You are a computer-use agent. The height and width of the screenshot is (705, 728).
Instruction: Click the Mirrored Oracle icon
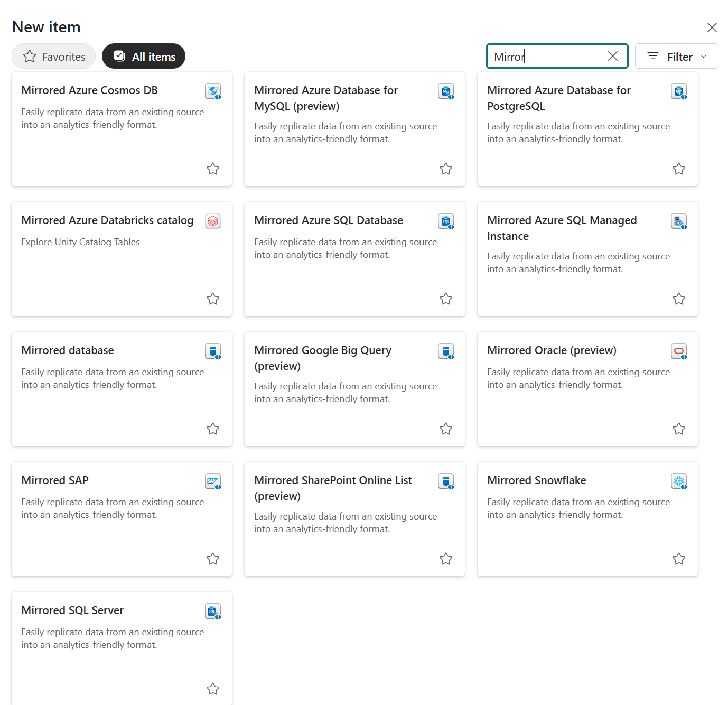[679, 351]
